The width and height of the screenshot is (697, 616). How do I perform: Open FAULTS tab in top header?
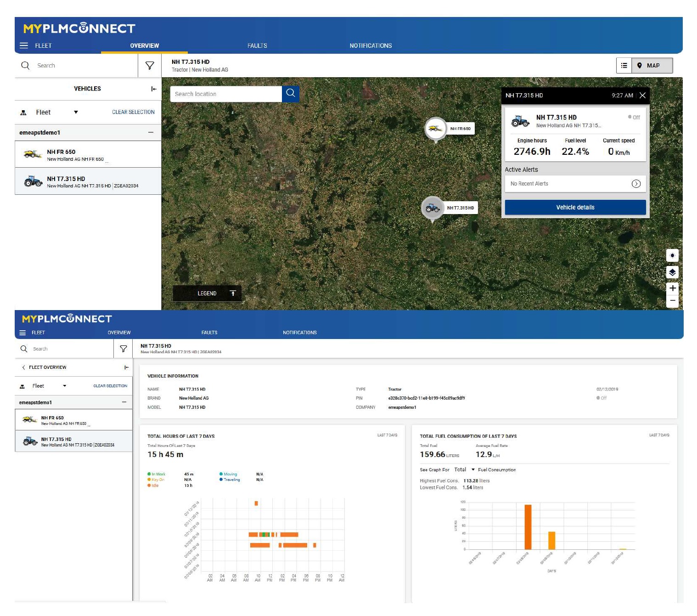pos(257,45)
